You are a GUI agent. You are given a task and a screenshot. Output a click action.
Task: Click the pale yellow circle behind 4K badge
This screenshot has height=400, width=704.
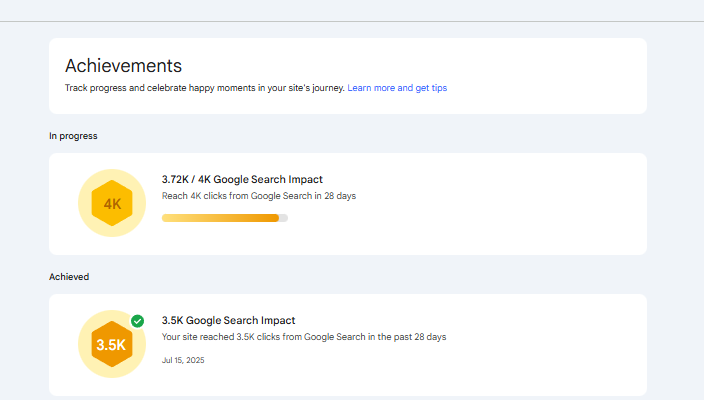coord(88,184)
